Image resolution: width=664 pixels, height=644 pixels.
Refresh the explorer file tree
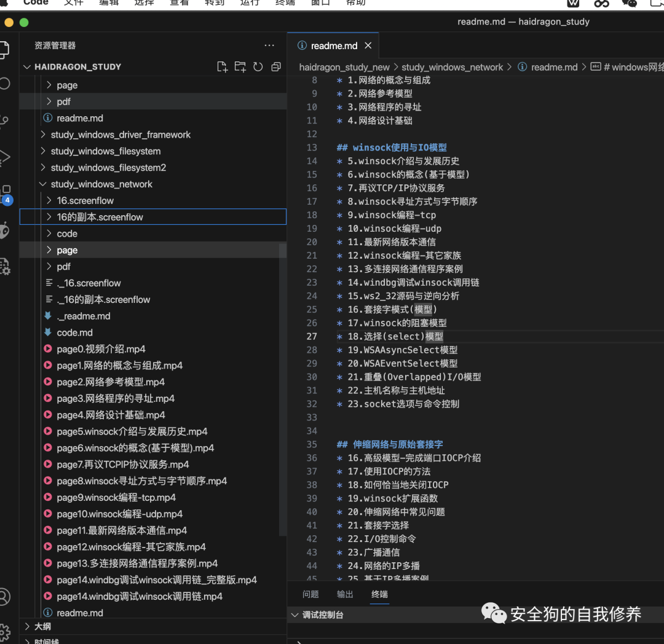[258, 67]
